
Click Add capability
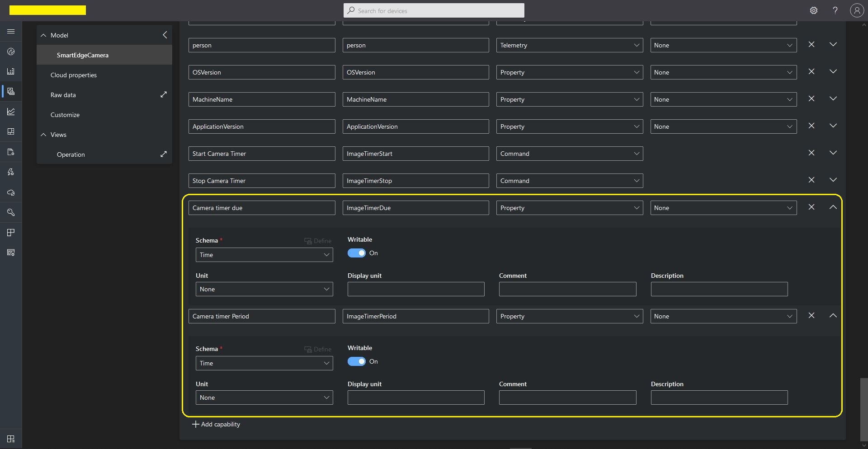[x=217, y=424]
